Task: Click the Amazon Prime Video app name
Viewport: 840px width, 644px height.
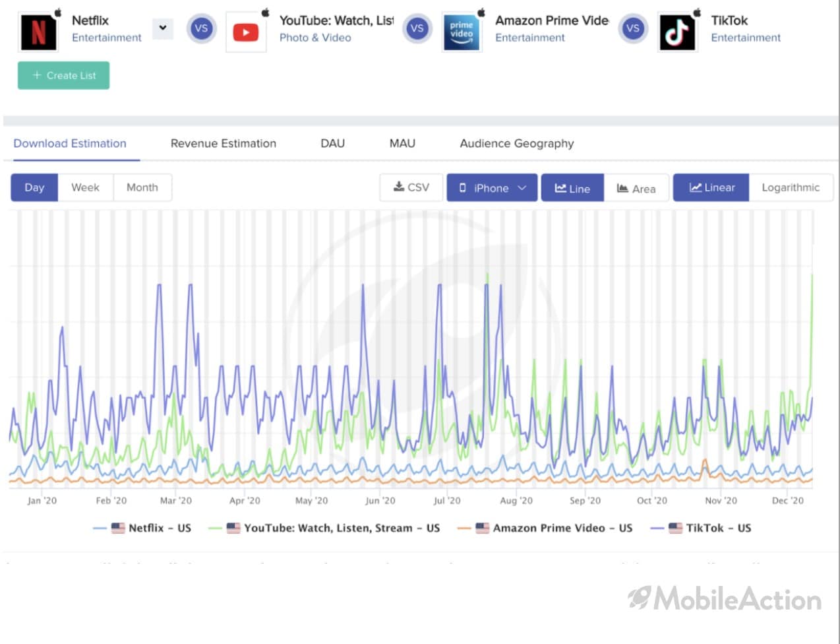Action: [552, 20]
